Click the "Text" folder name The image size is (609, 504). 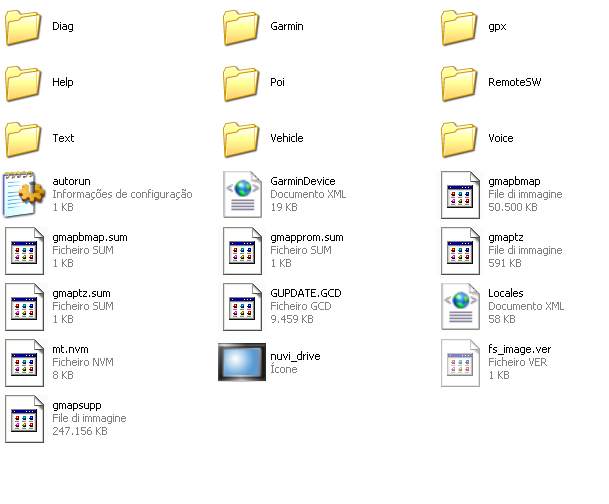(63, 138)
